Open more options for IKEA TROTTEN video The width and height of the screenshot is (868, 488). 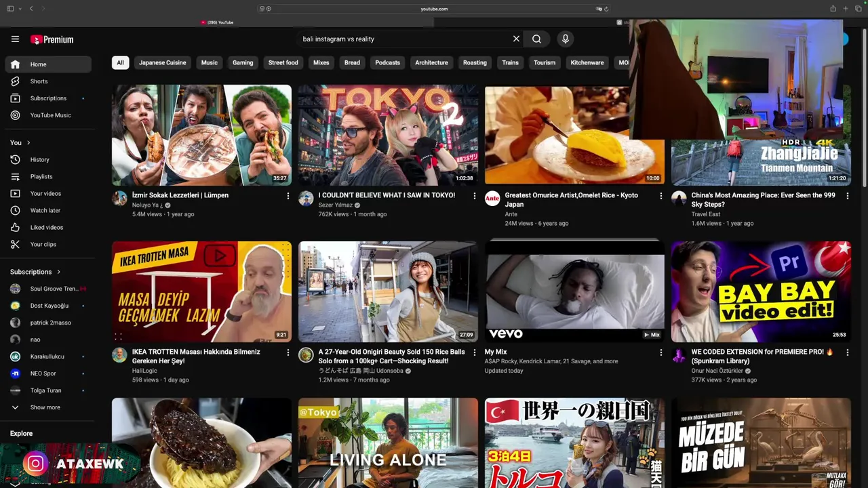coord(288,352)
